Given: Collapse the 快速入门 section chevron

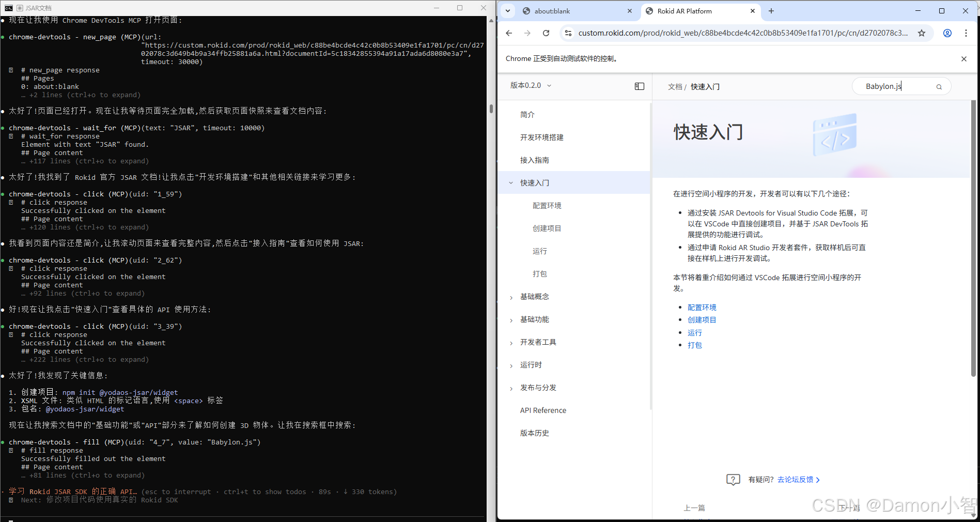Looking at the screenshot, I should (x=511, y=183).
